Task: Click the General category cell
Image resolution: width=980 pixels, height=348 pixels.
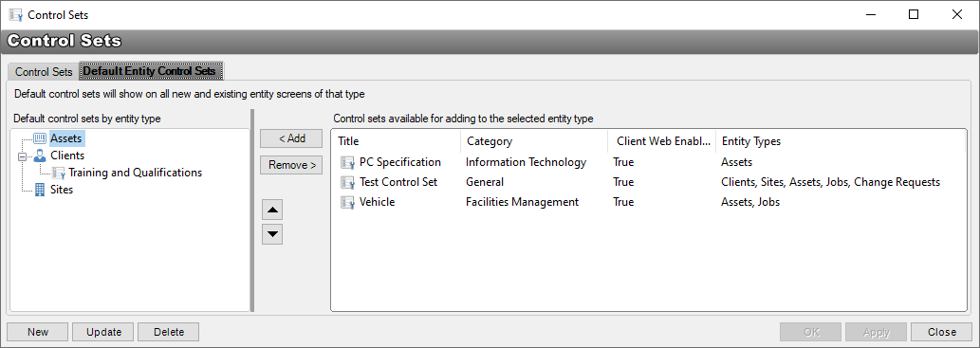Action: tap(485, 182)
